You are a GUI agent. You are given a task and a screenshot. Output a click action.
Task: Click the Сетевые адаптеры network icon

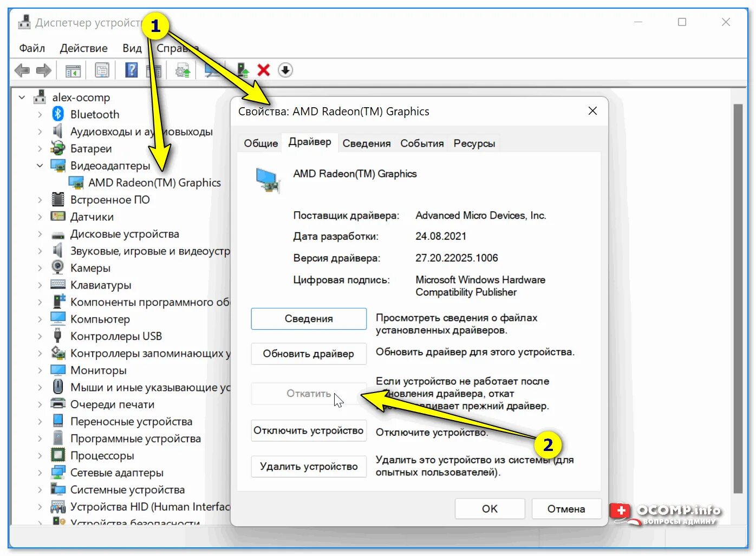pyautogui.click(x=58, y=473)
